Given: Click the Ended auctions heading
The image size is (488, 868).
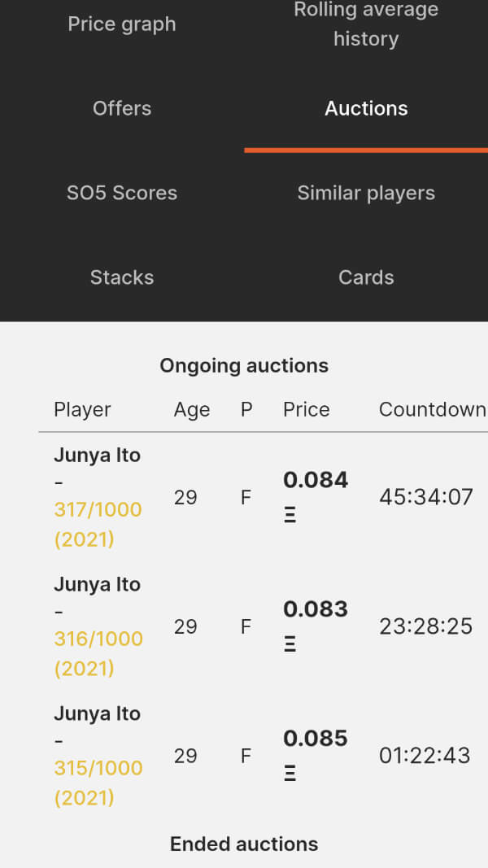Looking at the screenshot, I should point(244,844).
